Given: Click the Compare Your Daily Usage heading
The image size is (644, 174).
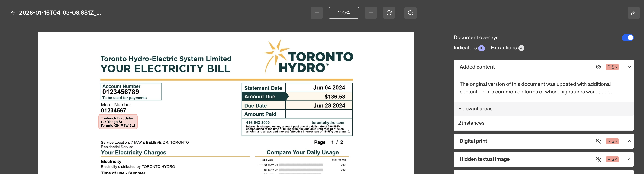Looking at the screenshot, I should (302, 153).
